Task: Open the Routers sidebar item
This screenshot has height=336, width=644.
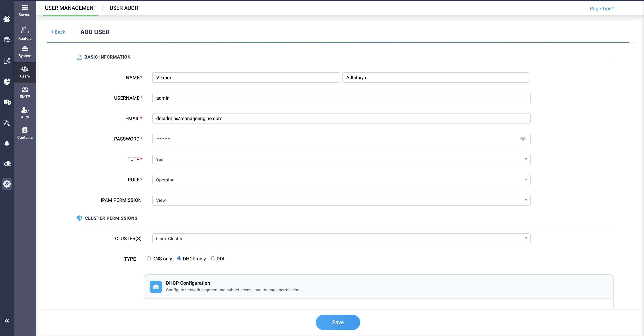Action: click(x=25, y=33)
